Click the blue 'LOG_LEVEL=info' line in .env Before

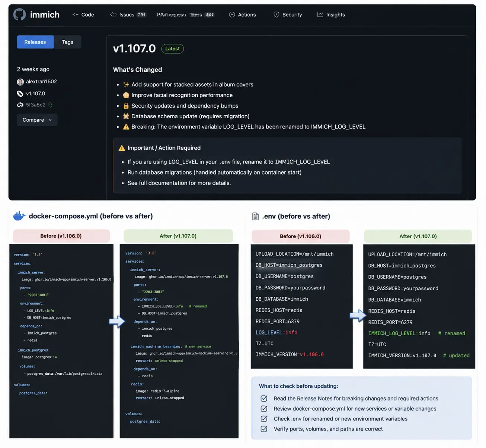click(x=276, y=333)
